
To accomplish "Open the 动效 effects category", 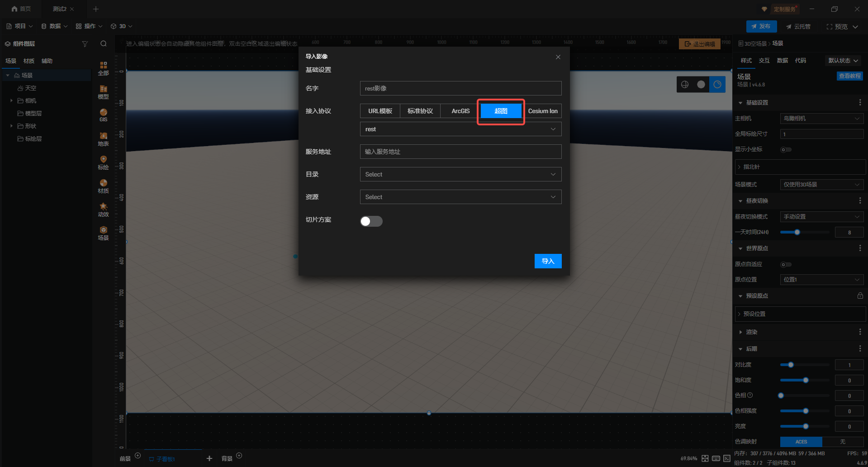I will click(x=103, y=210).
